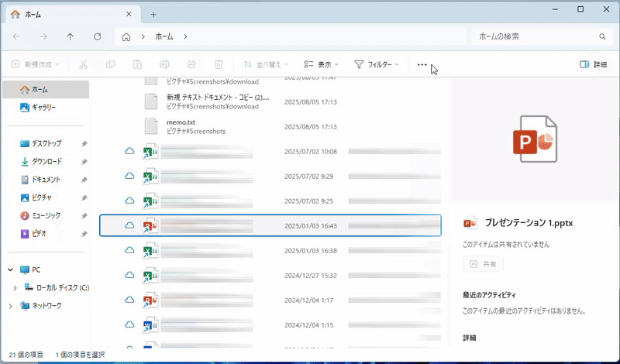The height and width of the screenshot is (364, 620).
Task: Select the Excel file dated 2024/12/27 15:32
Action: click(270, 276)
